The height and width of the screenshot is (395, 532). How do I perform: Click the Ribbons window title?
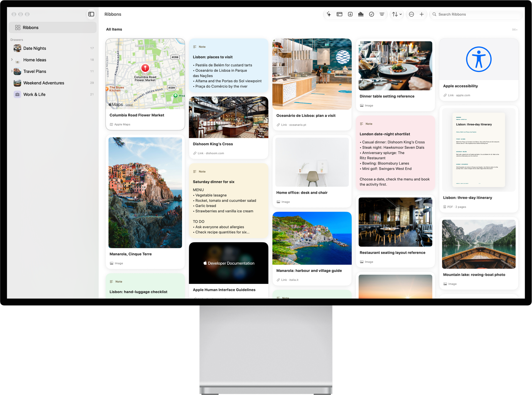(x=113, y=14)
